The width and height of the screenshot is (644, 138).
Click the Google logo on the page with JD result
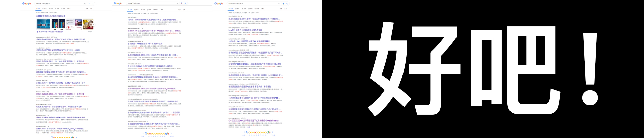tap(118, 3)
